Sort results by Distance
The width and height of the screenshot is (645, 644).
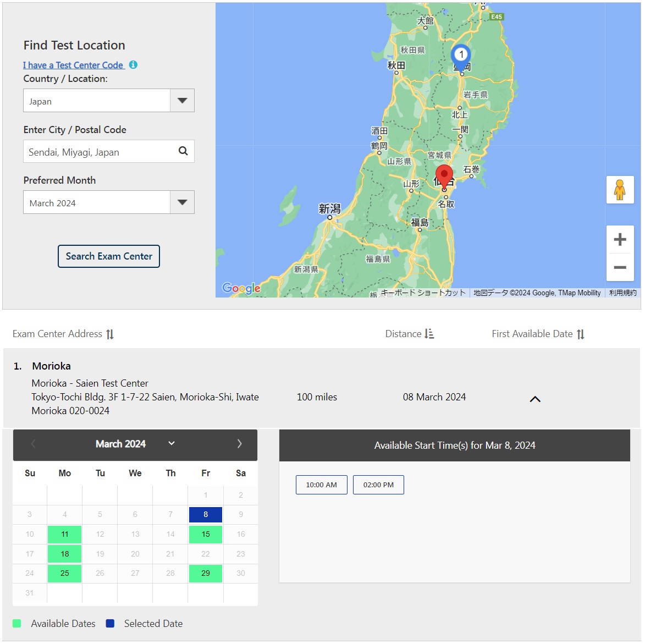click(429, 334)
